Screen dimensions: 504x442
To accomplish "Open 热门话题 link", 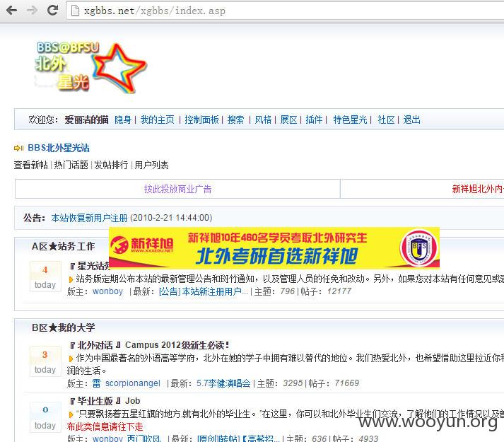I will click(x=71, y=165).
